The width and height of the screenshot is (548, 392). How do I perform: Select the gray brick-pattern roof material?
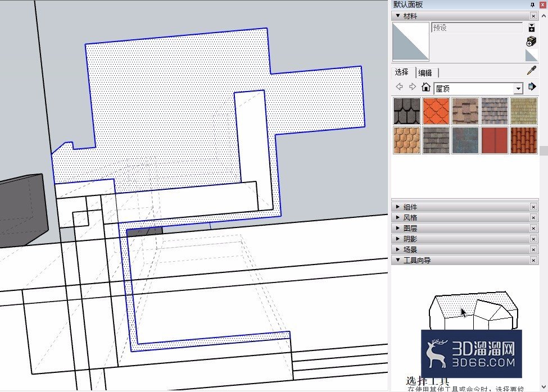(x=436, y=140)
